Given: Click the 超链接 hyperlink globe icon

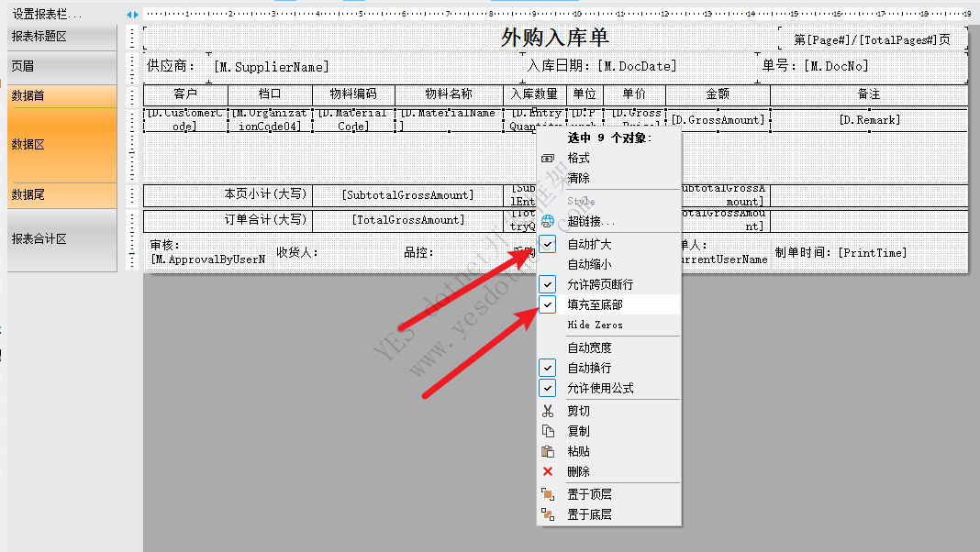Looking at the screenshot, I should 548,221.
